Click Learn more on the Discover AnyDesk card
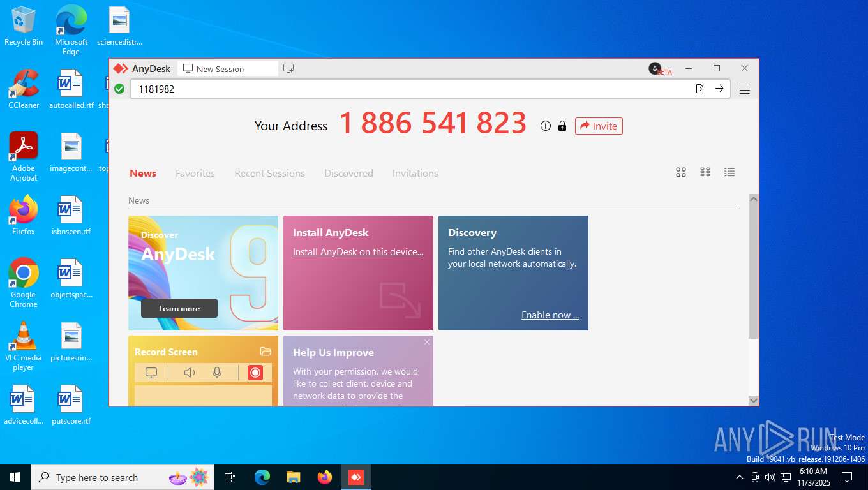 click(x=179, y=308)
